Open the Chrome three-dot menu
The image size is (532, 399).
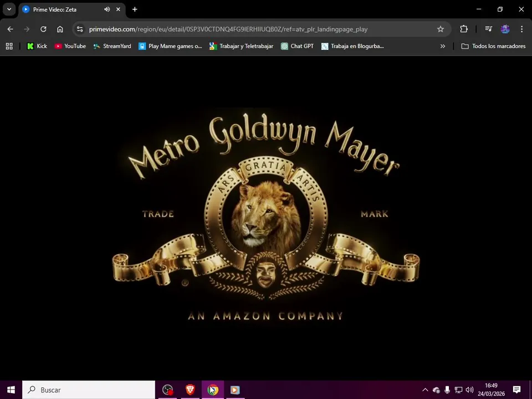point(521,29)
